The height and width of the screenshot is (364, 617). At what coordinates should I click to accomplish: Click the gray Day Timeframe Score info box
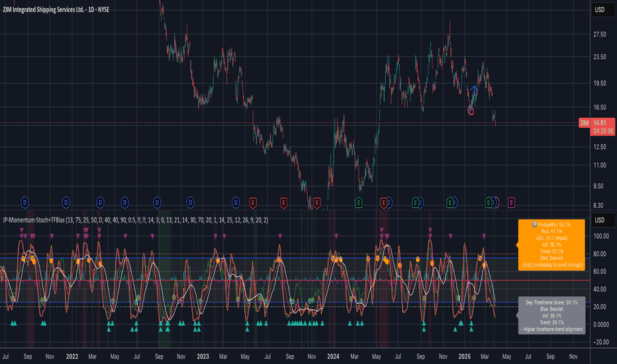[551, 316]
